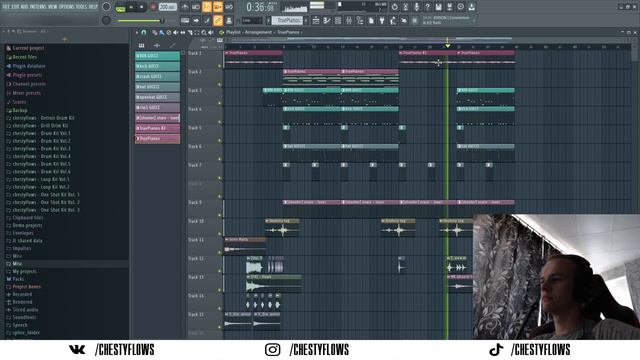Toggle loop recording button
This screenshot has width=640, height=360.
click(229, 7)
